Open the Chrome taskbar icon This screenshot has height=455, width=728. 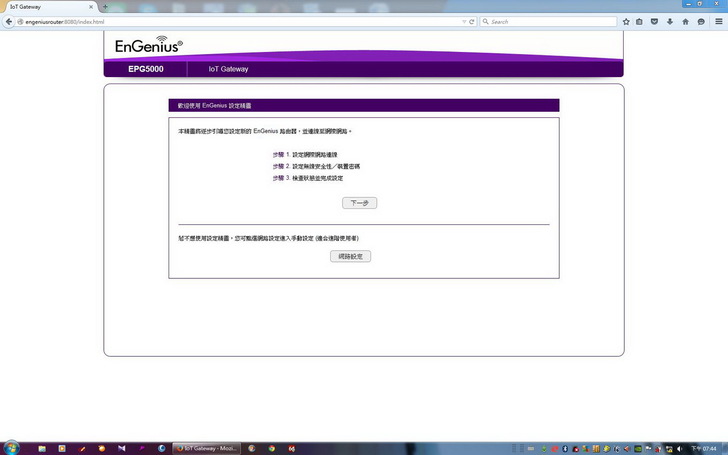272,448
